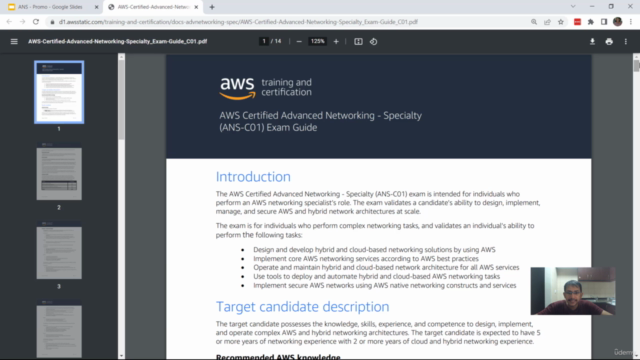Select page 1 thumbnail
The height and width of the screenshot is (360, 640).
pos(59,92)
